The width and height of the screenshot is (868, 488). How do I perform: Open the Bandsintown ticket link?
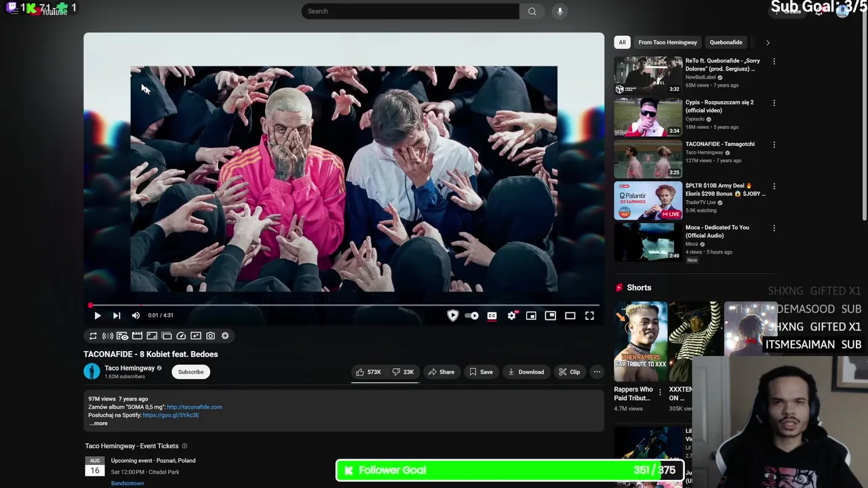point(127,483)
